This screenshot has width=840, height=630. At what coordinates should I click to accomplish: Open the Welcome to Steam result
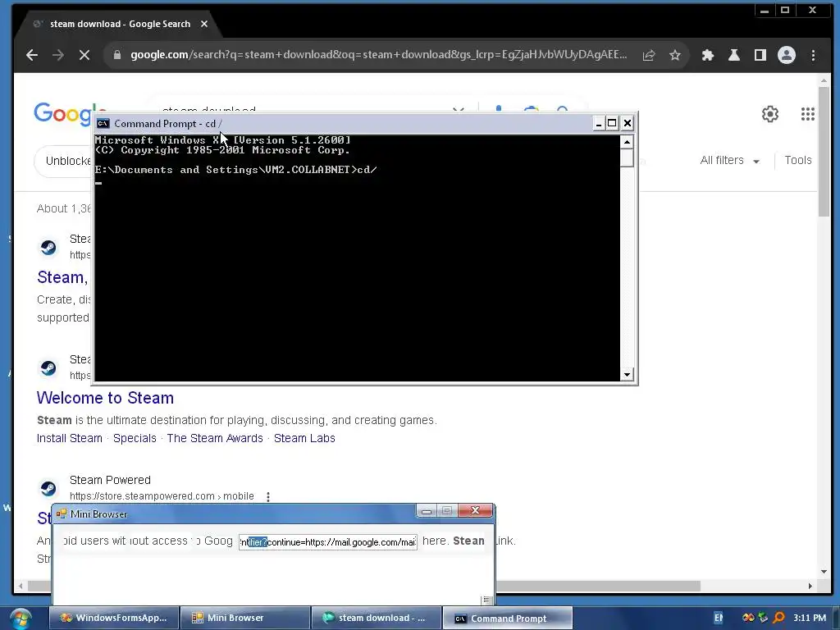[105, 398]
